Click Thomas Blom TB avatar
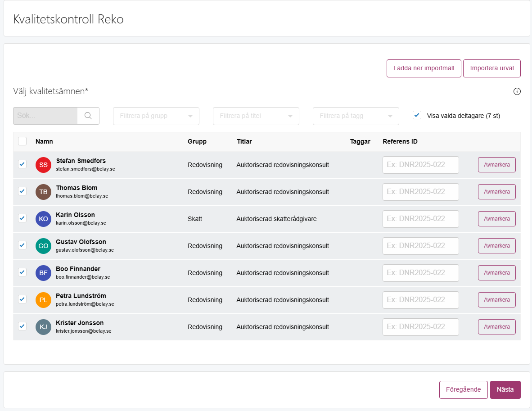The width and height of the screenshot is (532, 411). tap(43, 192)
